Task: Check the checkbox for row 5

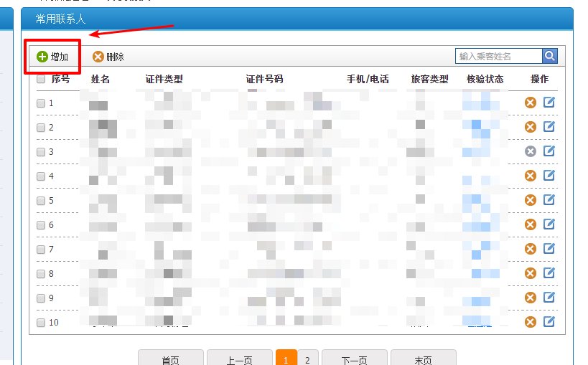Action: tap(41, 201)
